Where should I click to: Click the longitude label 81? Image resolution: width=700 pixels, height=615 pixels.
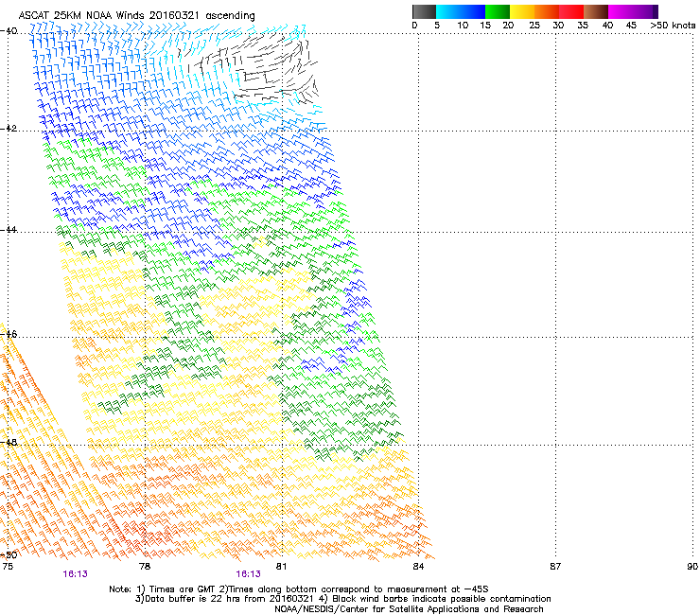(x=281, y=567)
